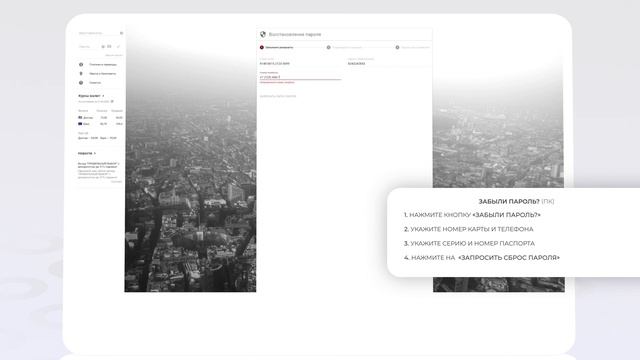Viewport: 640px width, 360px height.
Task: Click the calendar icon next to the rates date
Action: [112, 101]
